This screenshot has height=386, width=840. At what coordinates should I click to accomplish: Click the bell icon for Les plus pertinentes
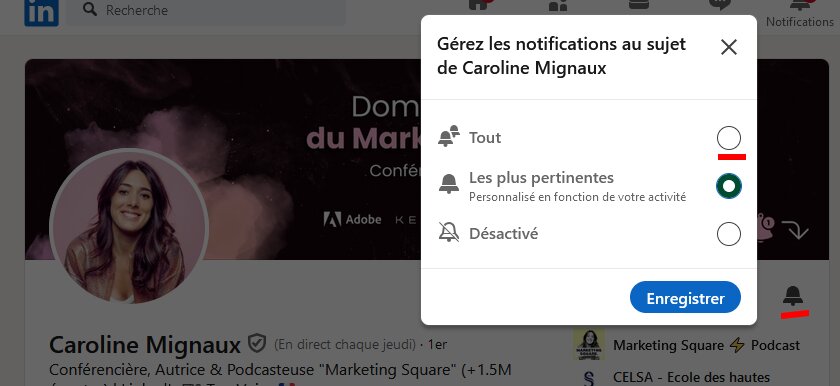(x=449, y=184)
